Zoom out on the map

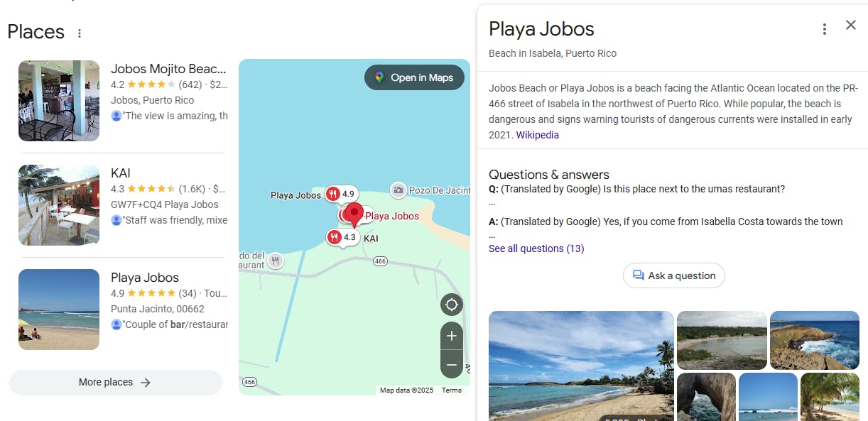[x=451, y=365]
